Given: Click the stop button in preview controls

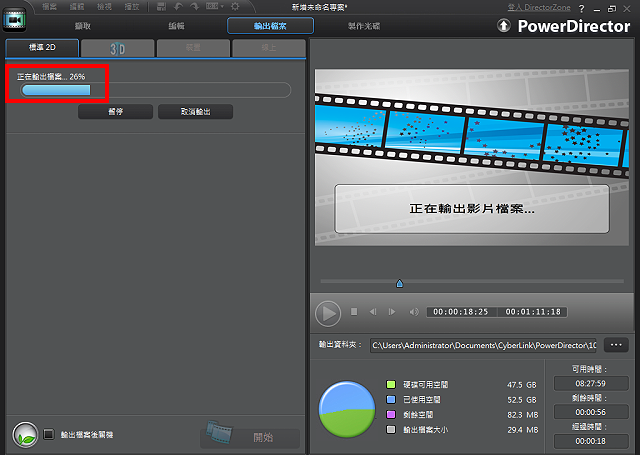Looking at the screenshot, I should coord(354,312).
